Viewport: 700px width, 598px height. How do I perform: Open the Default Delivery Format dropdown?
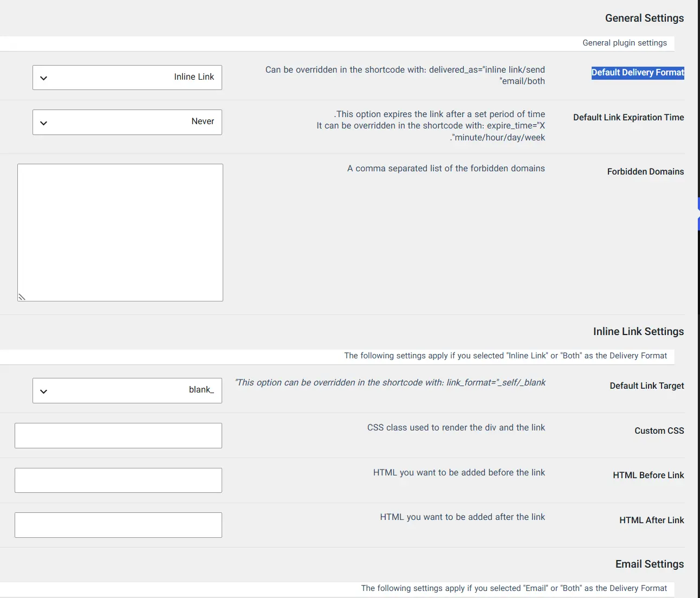click(127, 78)
